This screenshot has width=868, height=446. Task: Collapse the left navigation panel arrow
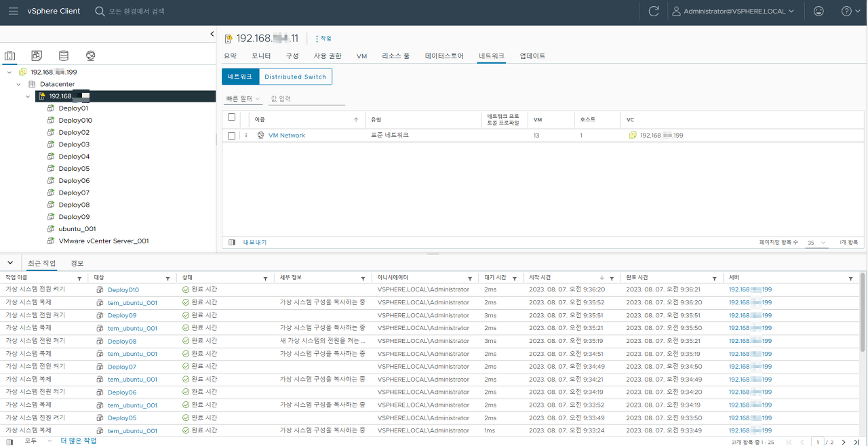click(x=212, y=34)
